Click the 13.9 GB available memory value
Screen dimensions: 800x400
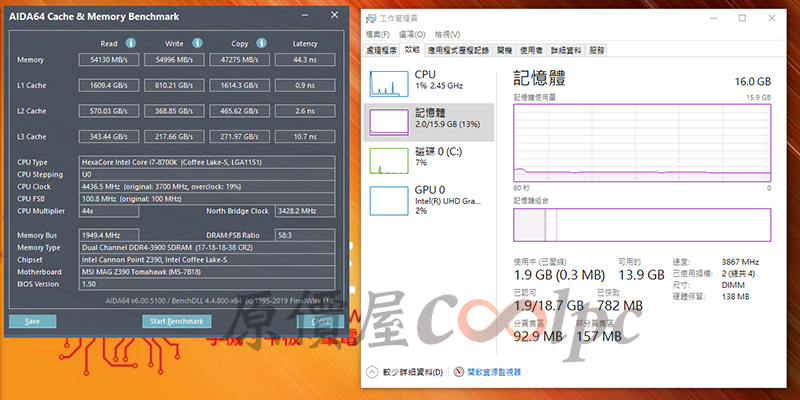641,276
